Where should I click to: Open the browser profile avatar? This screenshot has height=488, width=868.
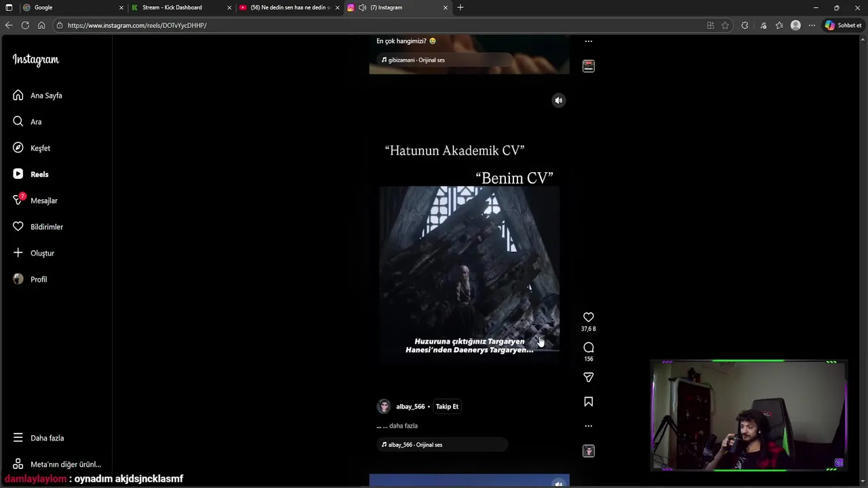click(795, 25)
